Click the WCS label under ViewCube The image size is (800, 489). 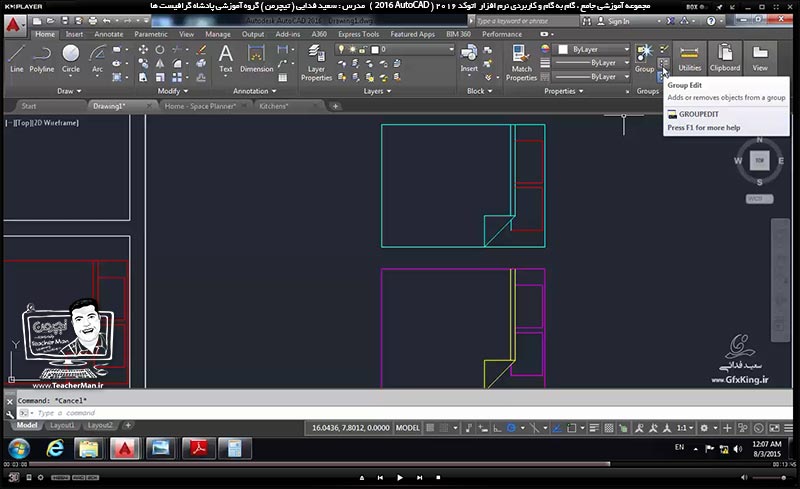[759, 199]
